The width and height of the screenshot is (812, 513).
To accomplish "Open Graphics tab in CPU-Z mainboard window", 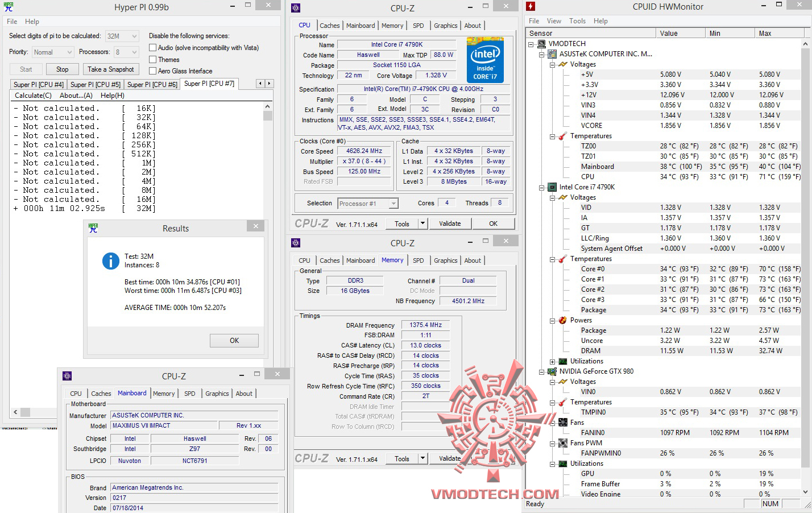I will [x=217, y=394].
